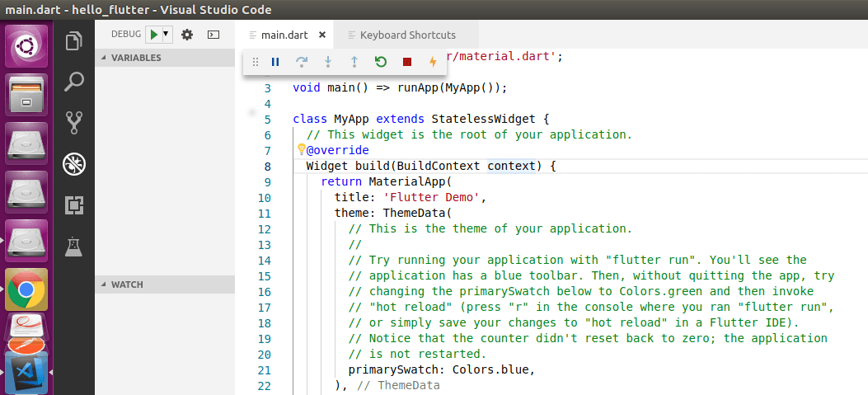Toggle the Debug Console panel
The height and width of the screenshot is (395, 868).
pyautogui.click(x=213, y=35)
